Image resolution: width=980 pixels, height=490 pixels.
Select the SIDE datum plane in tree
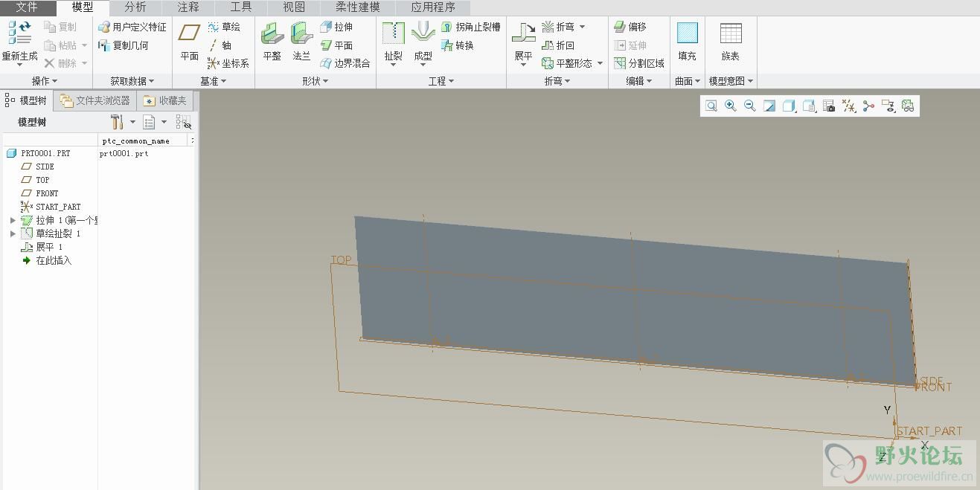(37, 167)
